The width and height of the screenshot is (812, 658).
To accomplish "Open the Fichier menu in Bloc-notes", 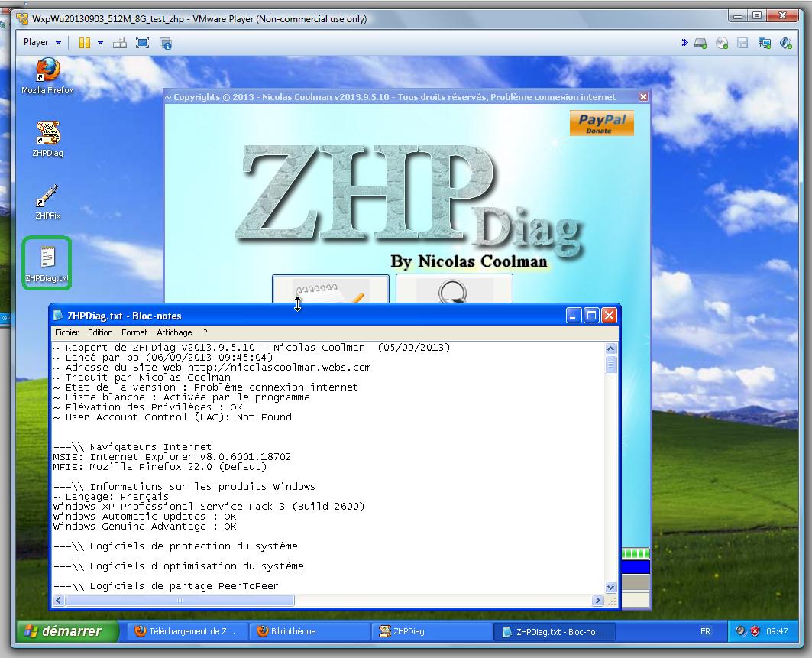I will click(x=66, y=332).
